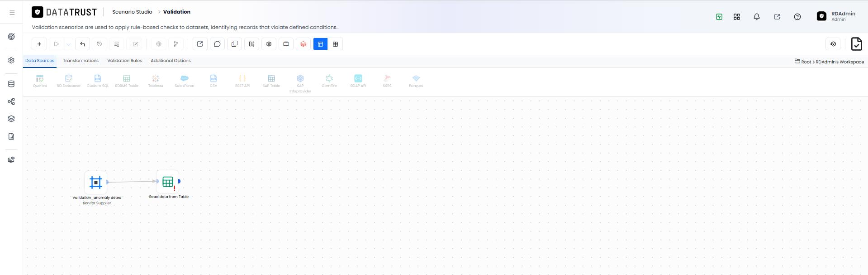Open the connected nodes icon in left sidebar
The image size is (868, 275).
(x=11, y=101)
